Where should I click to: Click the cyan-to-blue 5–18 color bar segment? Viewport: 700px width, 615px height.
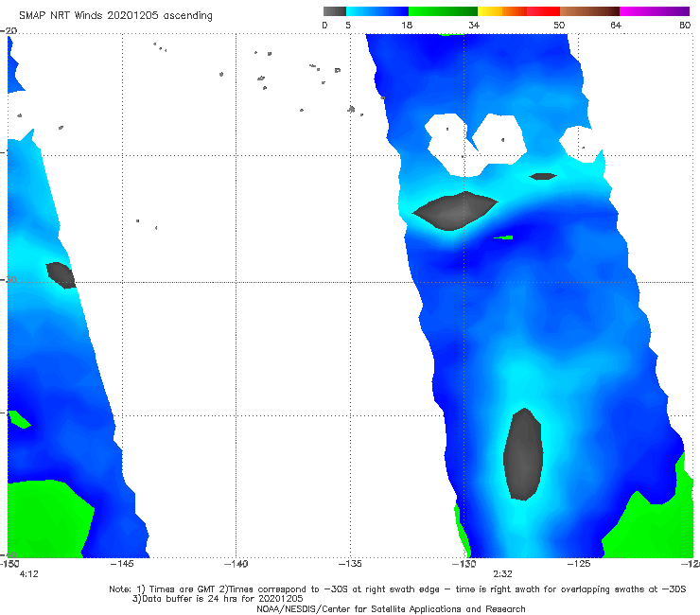[377, 11]
